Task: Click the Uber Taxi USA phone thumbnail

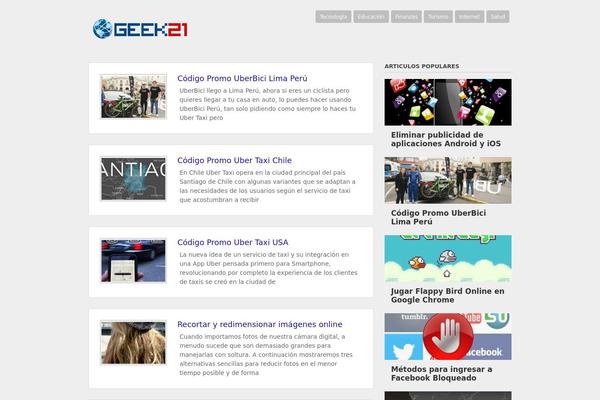Action: tap(134, 261)
